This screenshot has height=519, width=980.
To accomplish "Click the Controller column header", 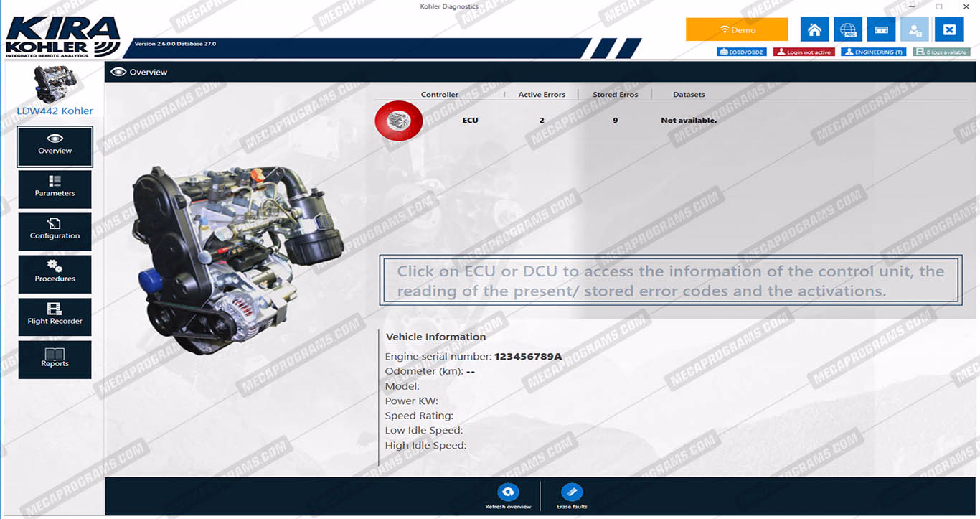I will click(x=440, y=95).
